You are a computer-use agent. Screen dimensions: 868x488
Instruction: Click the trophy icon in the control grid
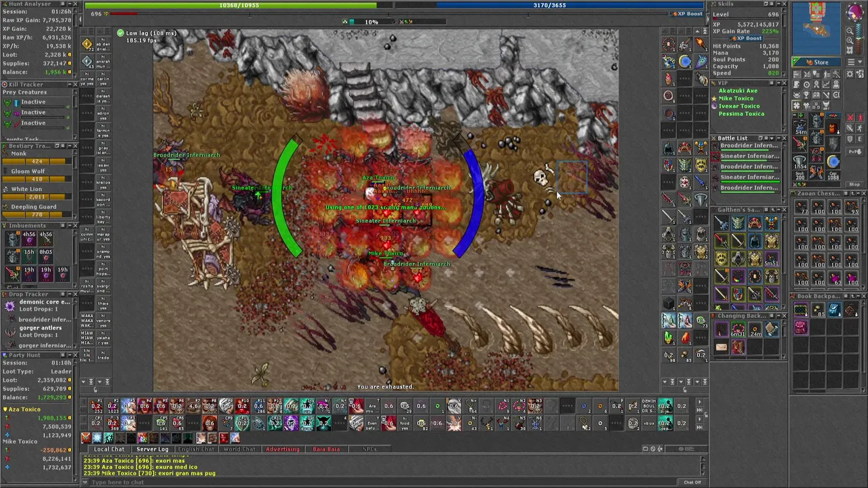pyautogui.click(x=806, y=94)
